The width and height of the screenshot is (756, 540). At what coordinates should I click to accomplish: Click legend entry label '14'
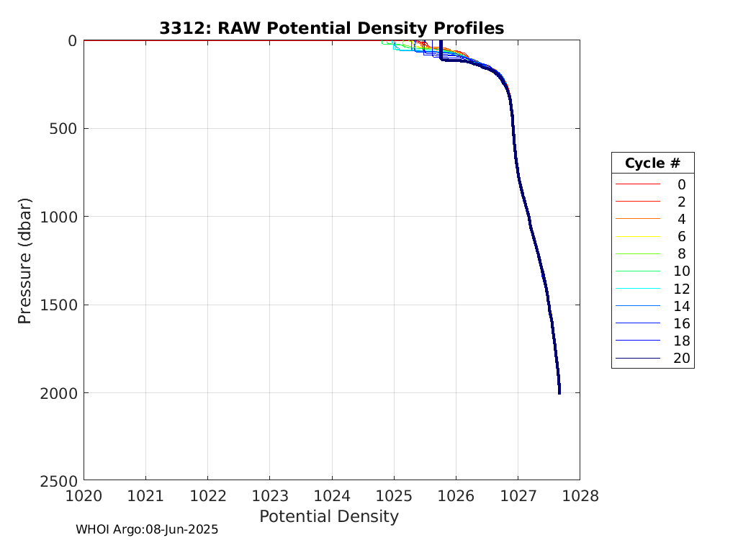(681, 306)
